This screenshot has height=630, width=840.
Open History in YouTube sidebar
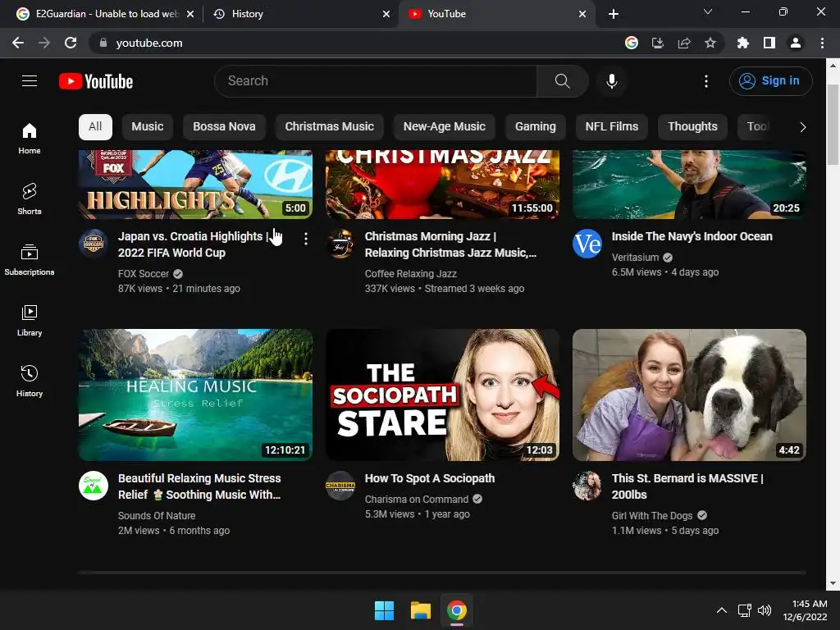(x=30, y=381)
